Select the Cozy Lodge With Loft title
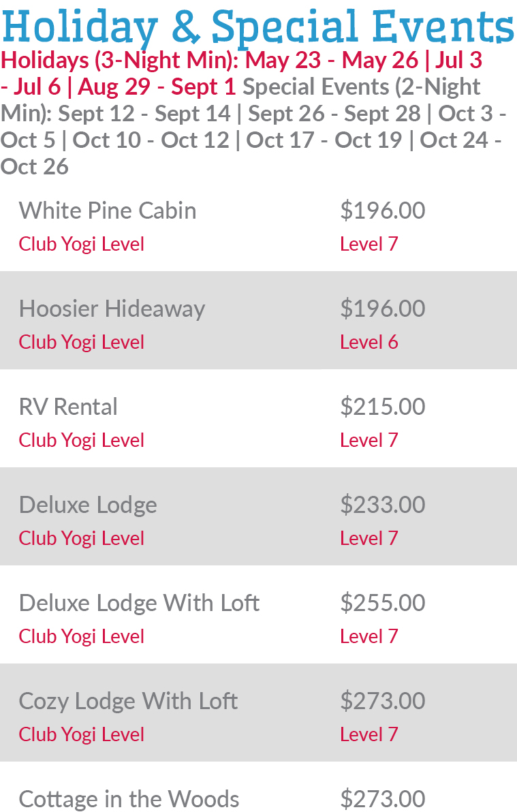Screen dimensions: 517x812 [129, 702]
